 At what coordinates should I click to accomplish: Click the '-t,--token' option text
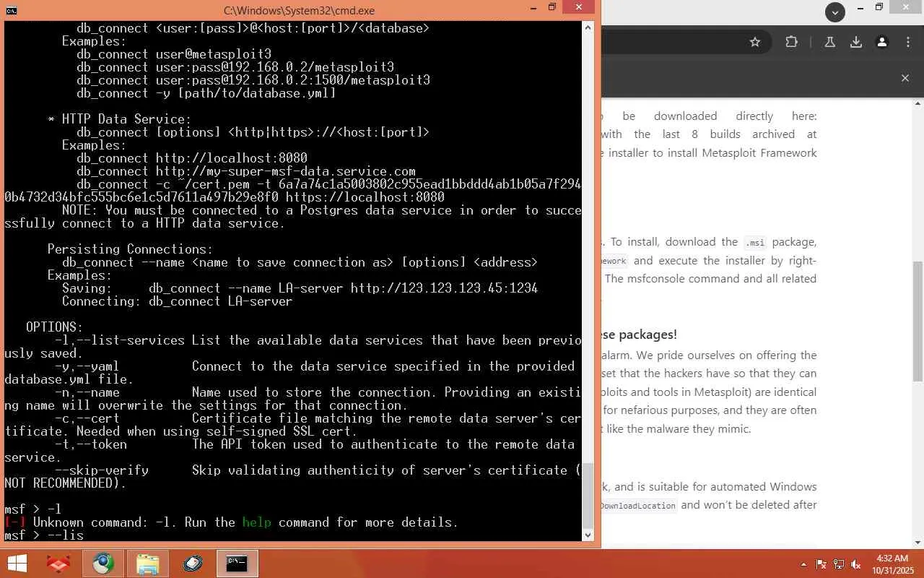tap(91, 444)
